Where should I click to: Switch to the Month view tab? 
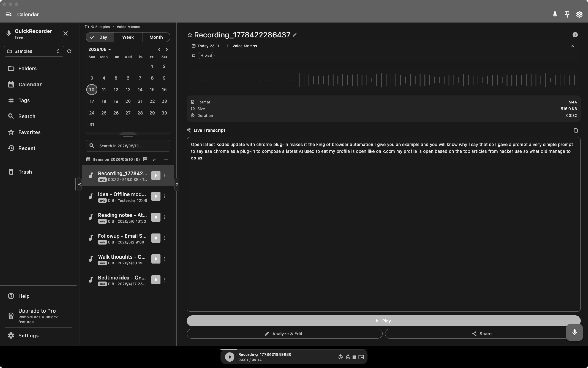point(156,37)
